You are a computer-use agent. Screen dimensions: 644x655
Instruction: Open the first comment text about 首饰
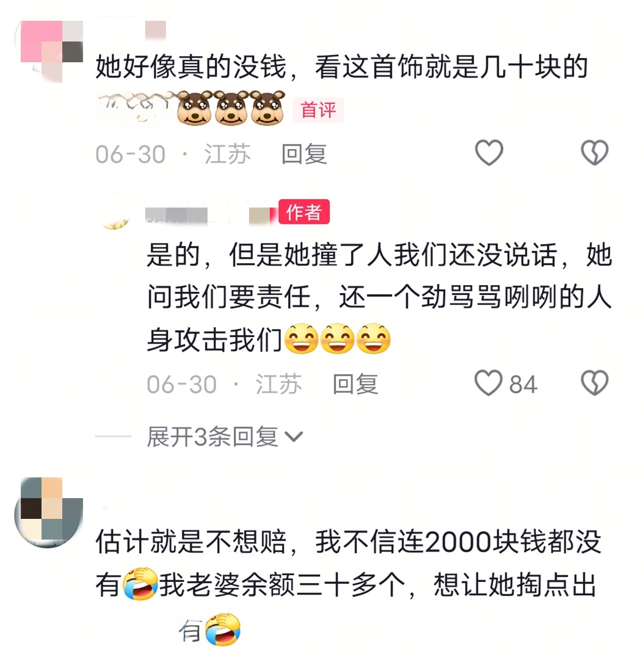[342, 67]
